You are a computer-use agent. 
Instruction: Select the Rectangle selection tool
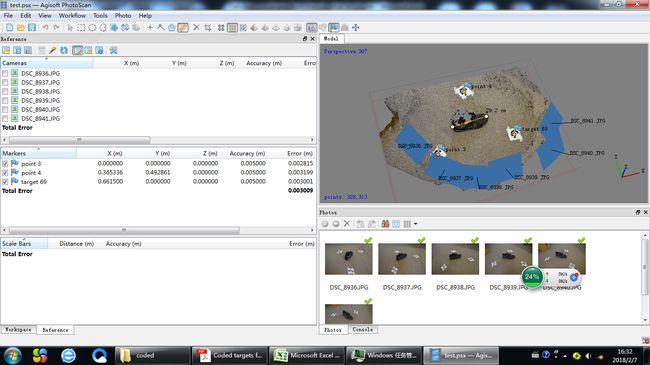81,28
